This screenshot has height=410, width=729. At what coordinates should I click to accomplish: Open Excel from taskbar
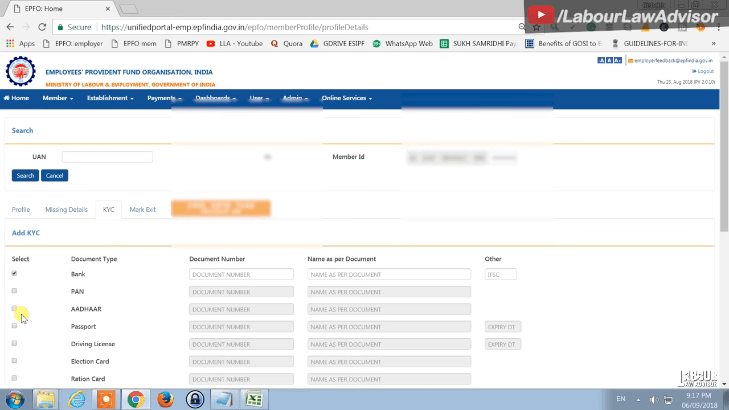(254, 399)
